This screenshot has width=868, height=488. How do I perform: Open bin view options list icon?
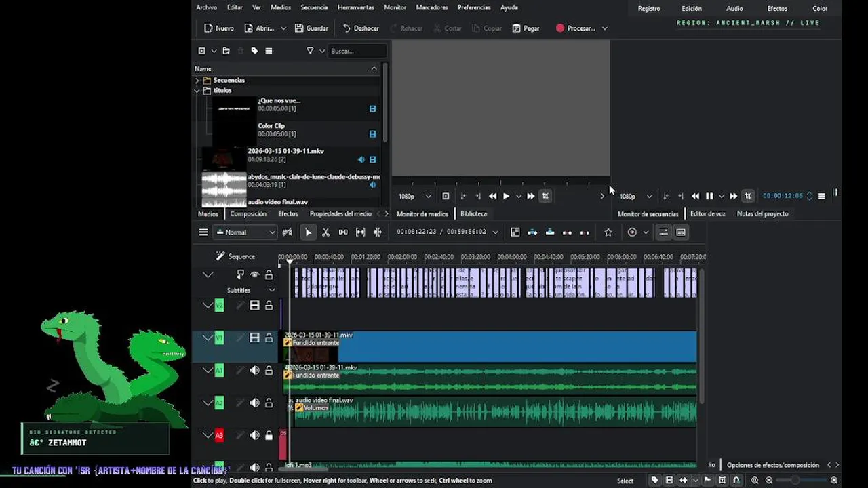click(269, 51)
